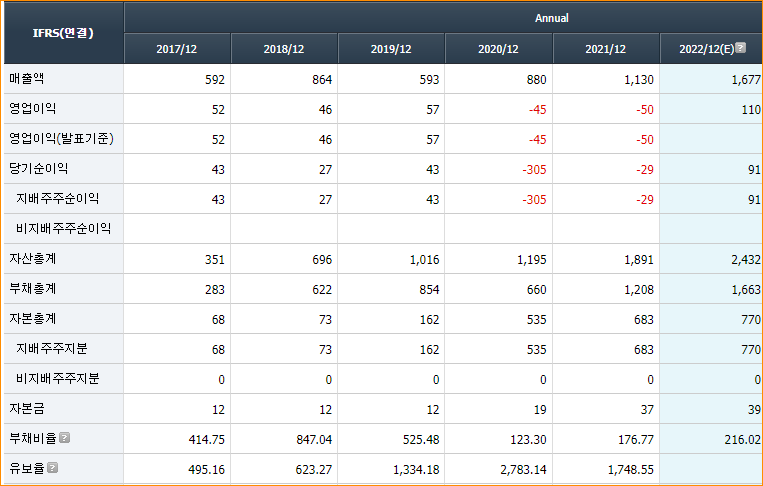This screenshot has width=763, height=486.
Task: Select the 자본총계 row label
Action: point(33,319)
